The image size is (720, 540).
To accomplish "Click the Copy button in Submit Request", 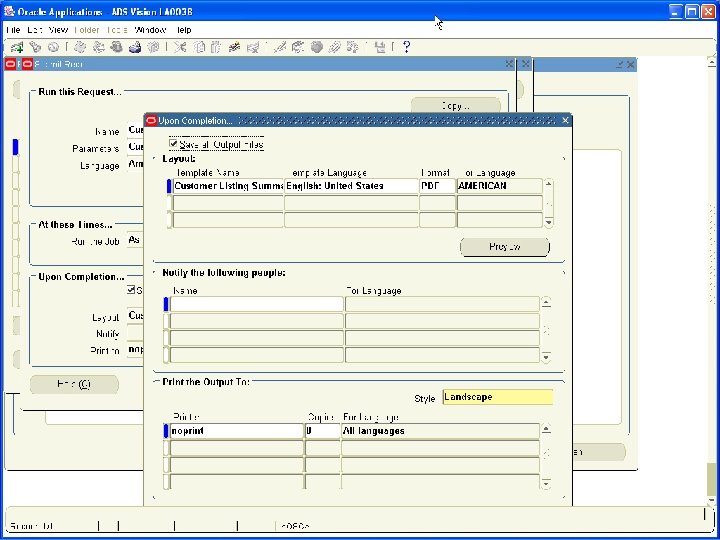I will pos(455,105).
